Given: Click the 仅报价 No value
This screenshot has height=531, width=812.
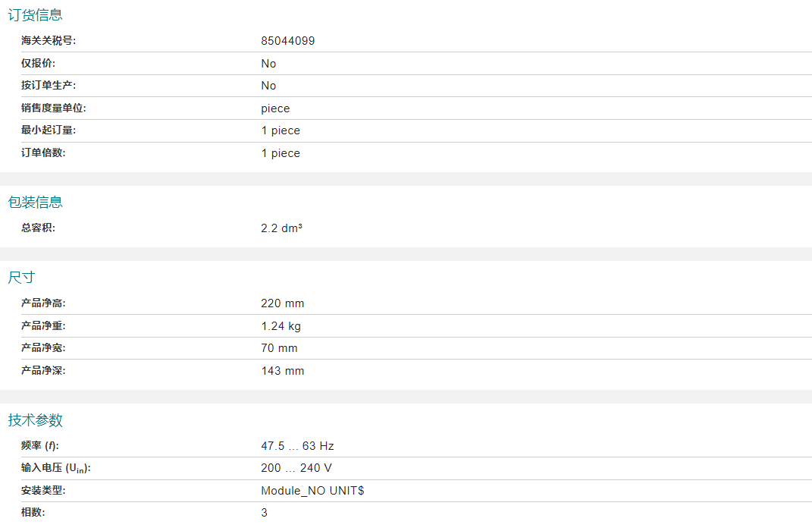Looking at the screenshot, I should pos(268,64).
